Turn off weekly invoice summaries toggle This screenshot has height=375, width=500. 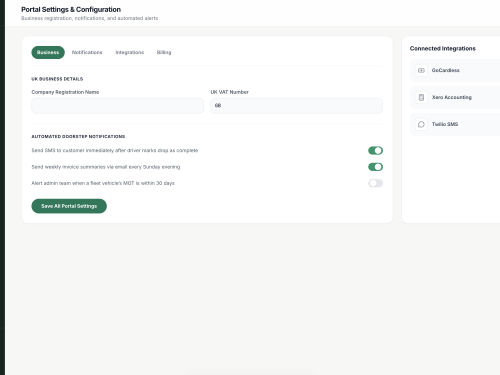(375, 167)
